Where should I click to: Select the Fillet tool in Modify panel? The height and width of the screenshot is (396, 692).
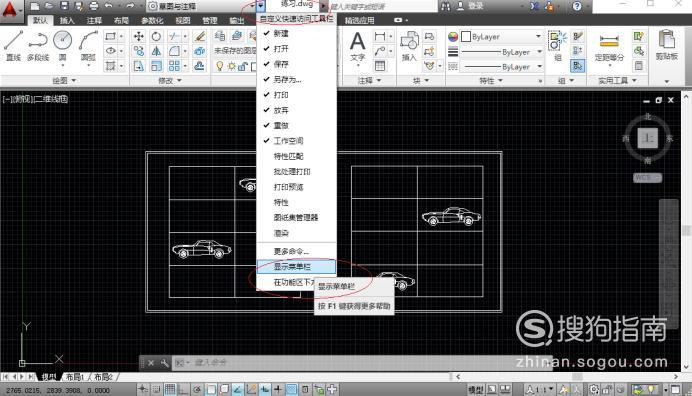(174, 51)
